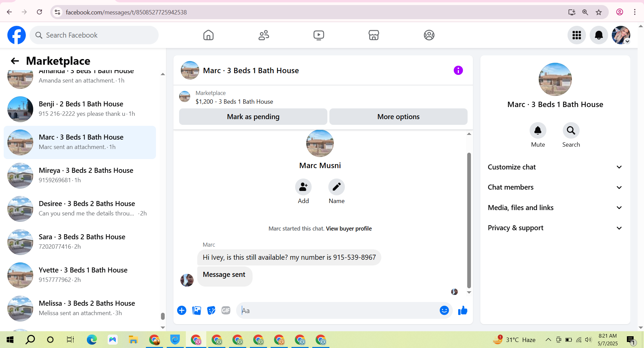Expand Media, files and links section
This screenshot has width=644, height=348.
tap(555, 208)
